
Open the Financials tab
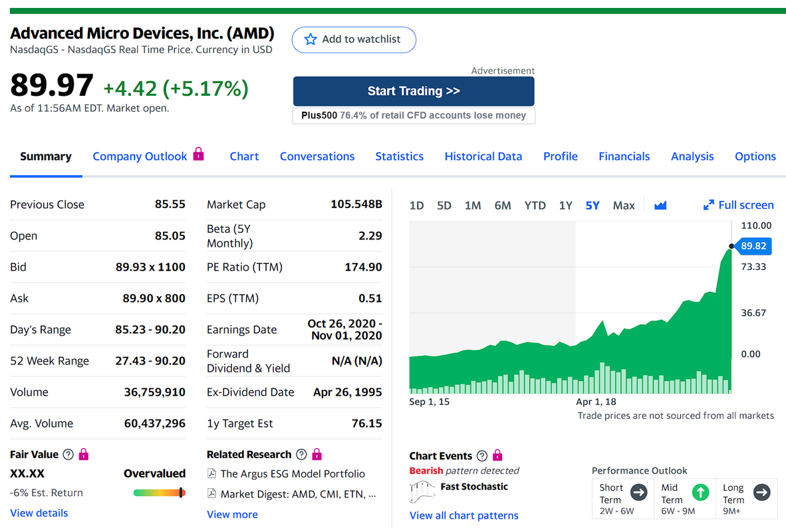point(624,156)
